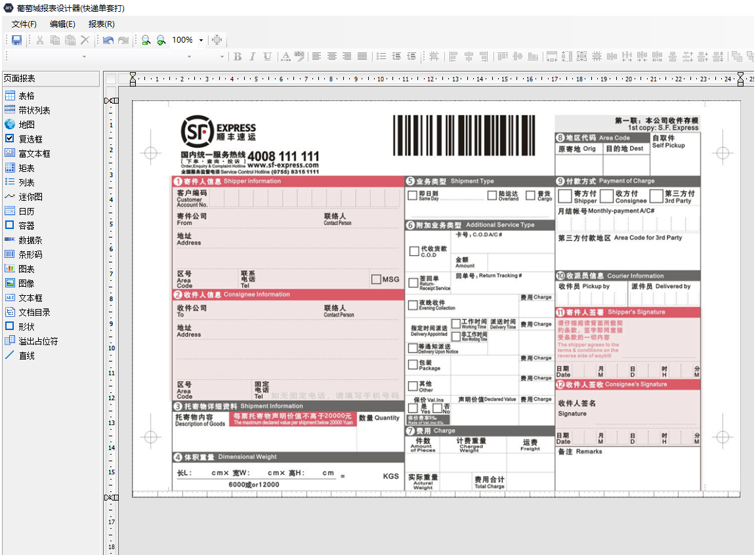This screenshot has height=557, width=756.
Task: Check the 夜晚收件 Evening Collection box
Action: [413, 305]
